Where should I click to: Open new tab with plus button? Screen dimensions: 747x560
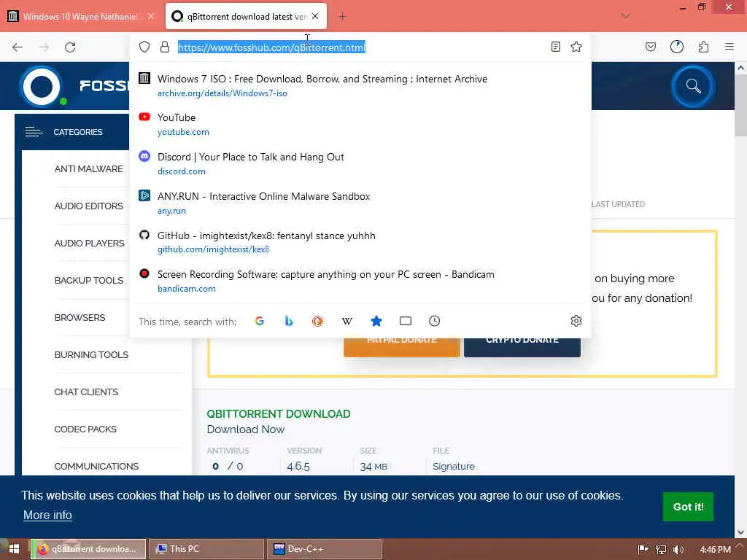click(342, 16)
